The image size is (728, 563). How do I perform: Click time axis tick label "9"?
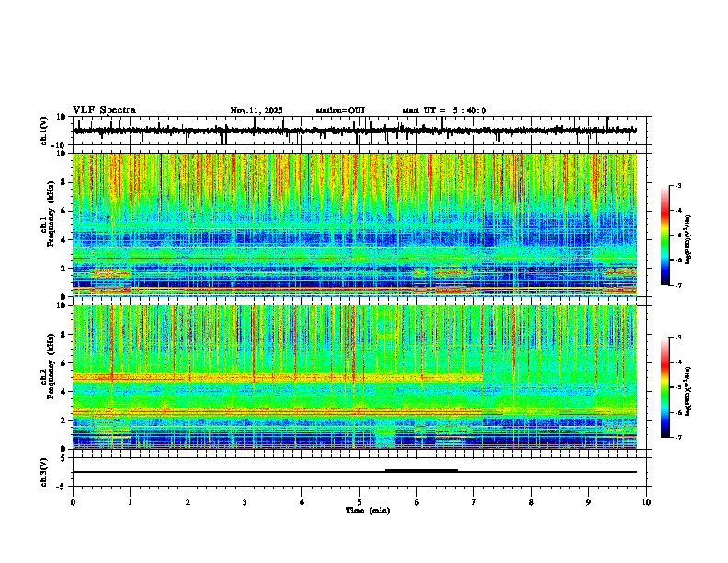[x=588, y=502]
